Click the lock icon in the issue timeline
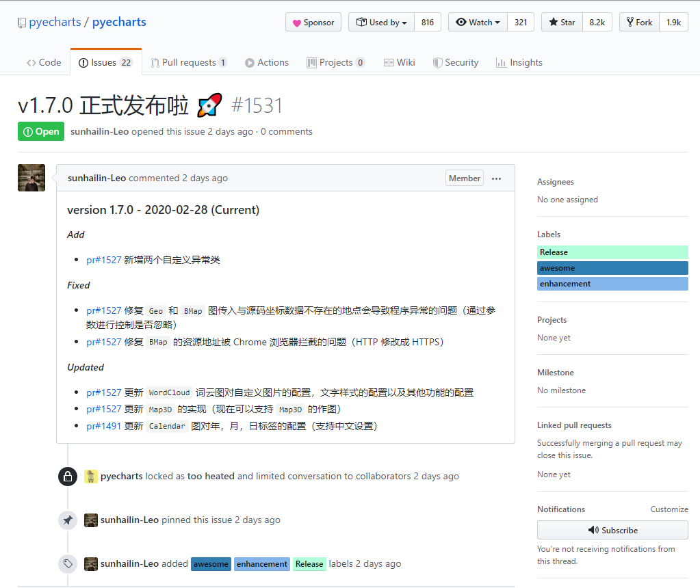The height and width of the screenshot is (588, 700). 67,477
